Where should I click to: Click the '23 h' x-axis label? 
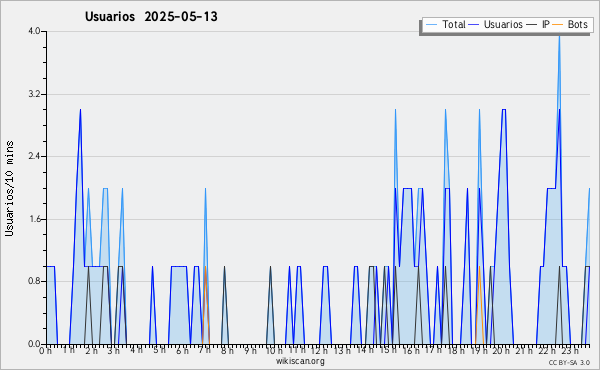(570, 350)
